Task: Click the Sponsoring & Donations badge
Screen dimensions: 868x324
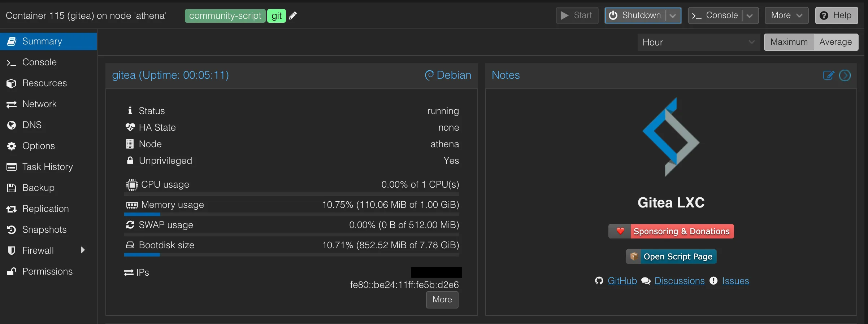Action: [671, 231]
